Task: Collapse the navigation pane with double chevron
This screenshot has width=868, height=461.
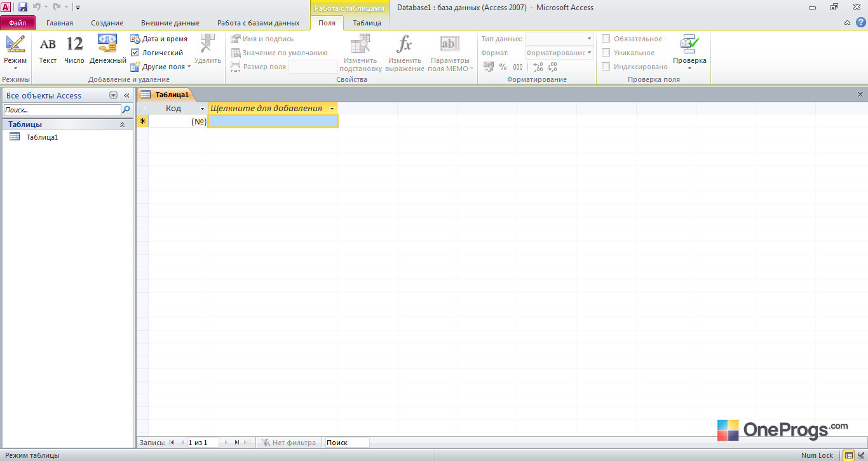Action: pyautogui.click(x=126, y=95)
